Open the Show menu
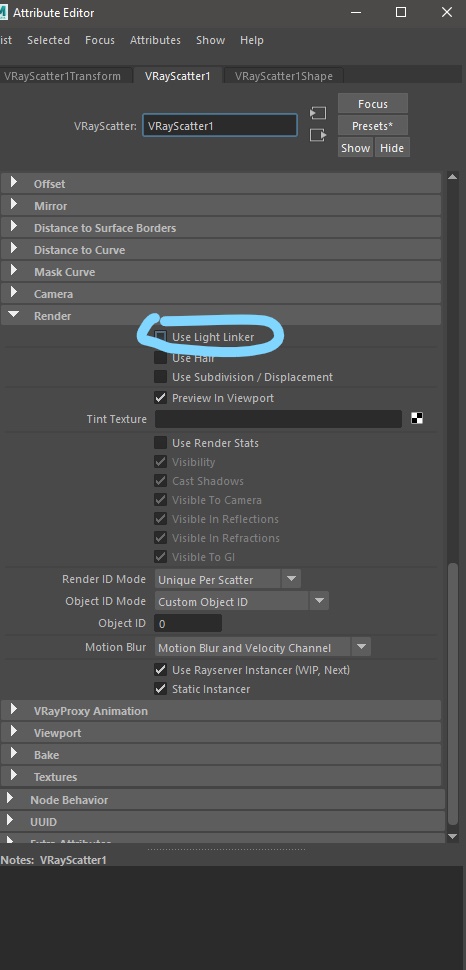This screenshot has height=970, width=466. pyautogui.click(x=210, y=40)
